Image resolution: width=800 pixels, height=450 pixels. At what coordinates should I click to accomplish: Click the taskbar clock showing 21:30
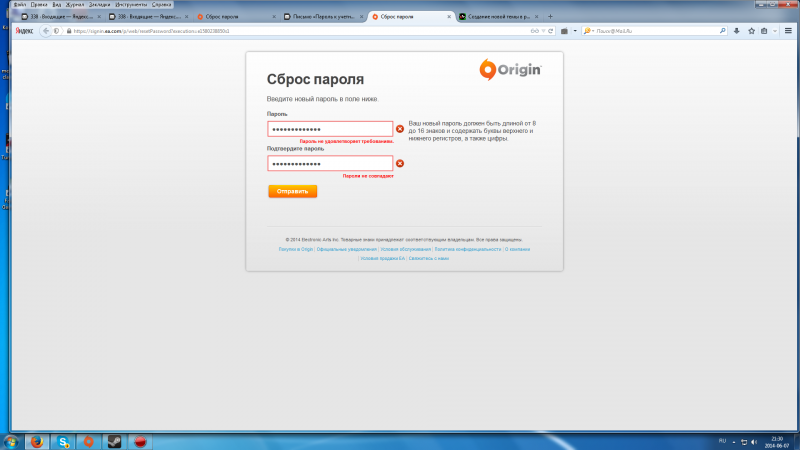coord(777,442)
